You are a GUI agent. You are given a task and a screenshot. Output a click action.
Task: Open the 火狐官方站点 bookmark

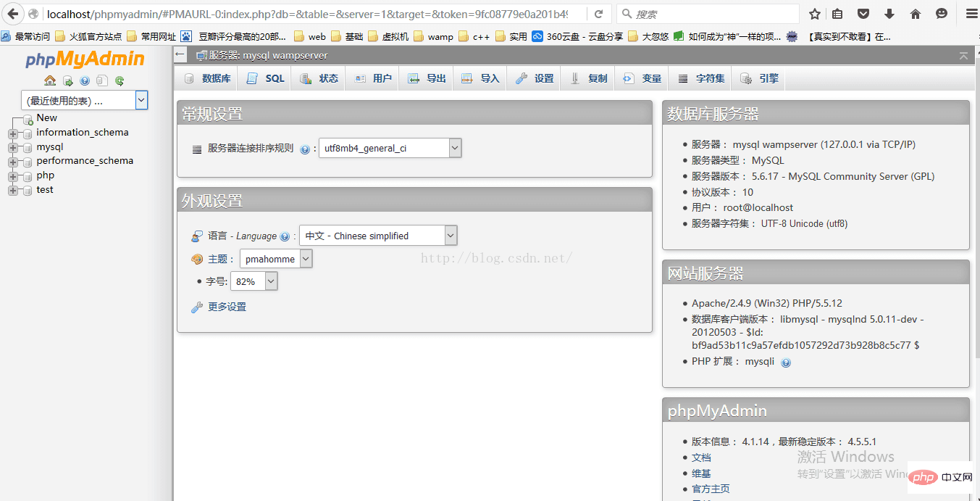[x=88, y=36]
